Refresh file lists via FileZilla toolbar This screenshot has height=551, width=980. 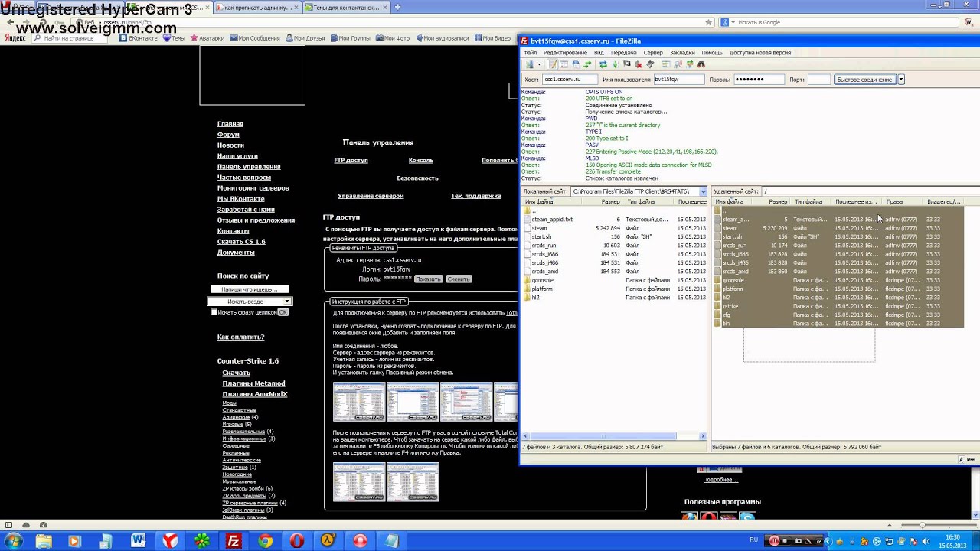pos(603,64)
